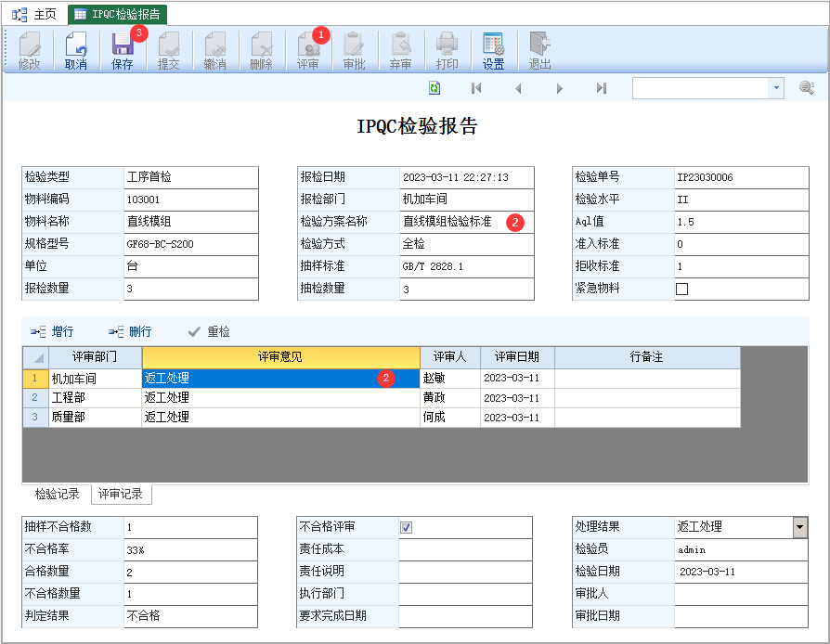Viewport: 830px width, 644px height.
Task: Click the 抽样标准 value GB/T 2828.1
Action: coord(433,266)
